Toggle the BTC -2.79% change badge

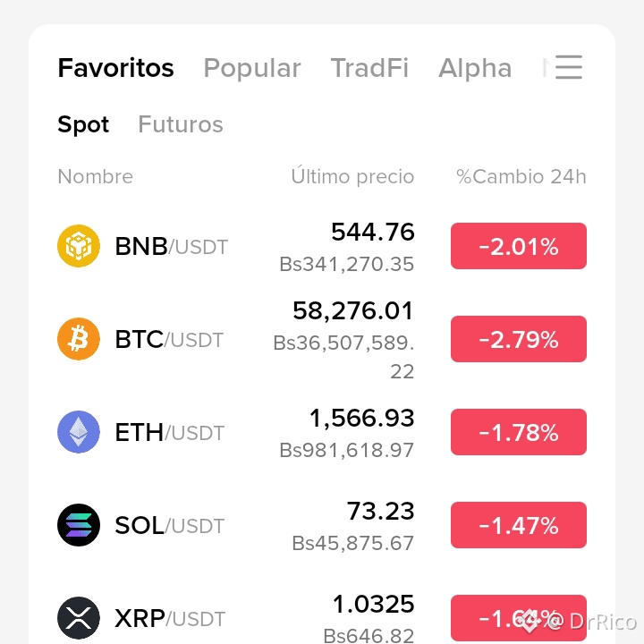click(518, 339)
